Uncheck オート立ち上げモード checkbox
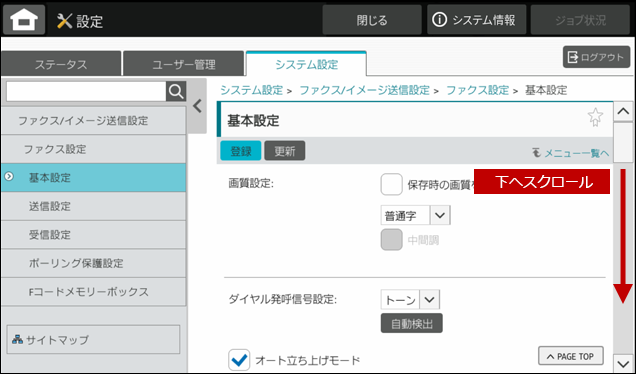 pyautogui.click(x=239, y=360)
